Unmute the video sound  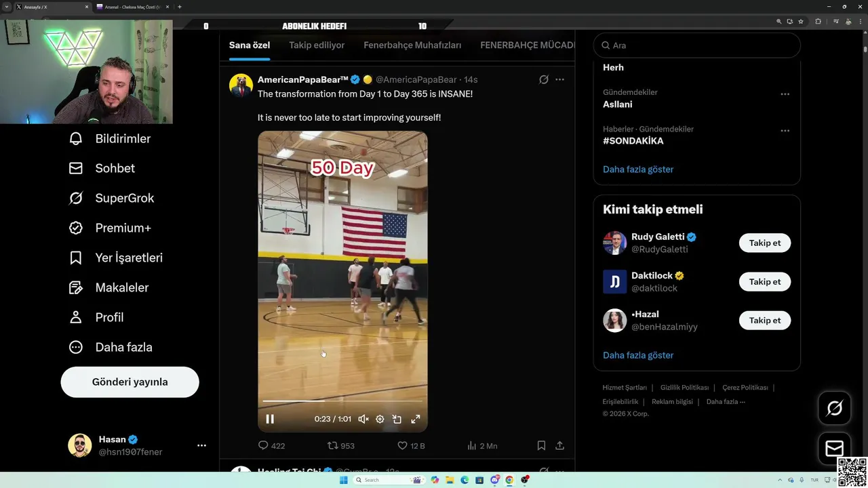[363, 419]
